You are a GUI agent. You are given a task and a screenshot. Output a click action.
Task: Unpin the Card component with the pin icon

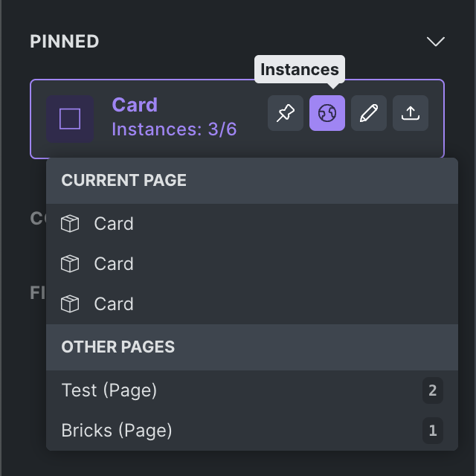(286, 113)
